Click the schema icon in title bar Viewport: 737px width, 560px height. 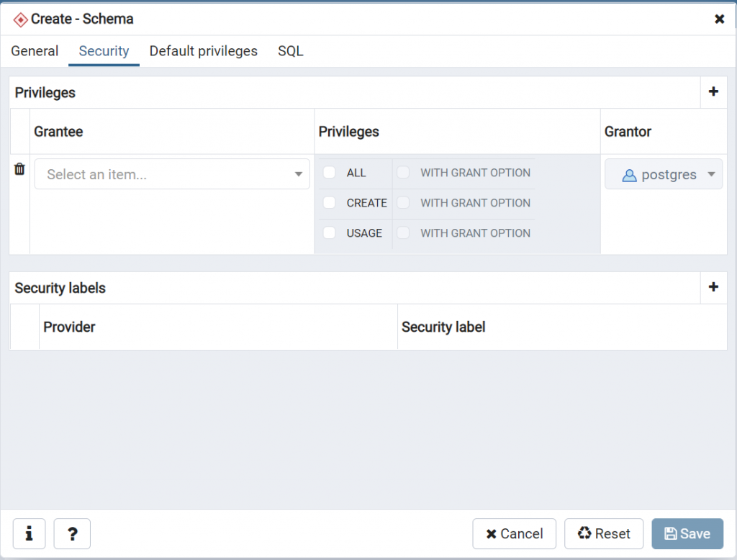(x=20, y=19)
